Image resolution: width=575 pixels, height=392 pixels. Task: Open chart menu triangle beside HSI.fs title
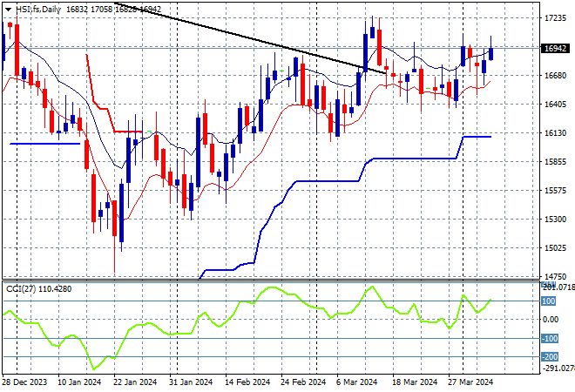[x=8, y=10]
